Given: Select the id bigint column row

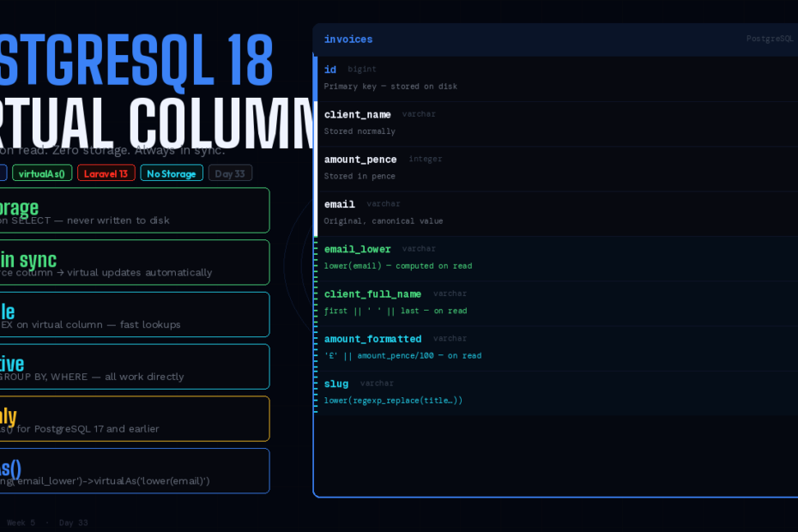Looking at the screenshot, I should pos(556,77).
